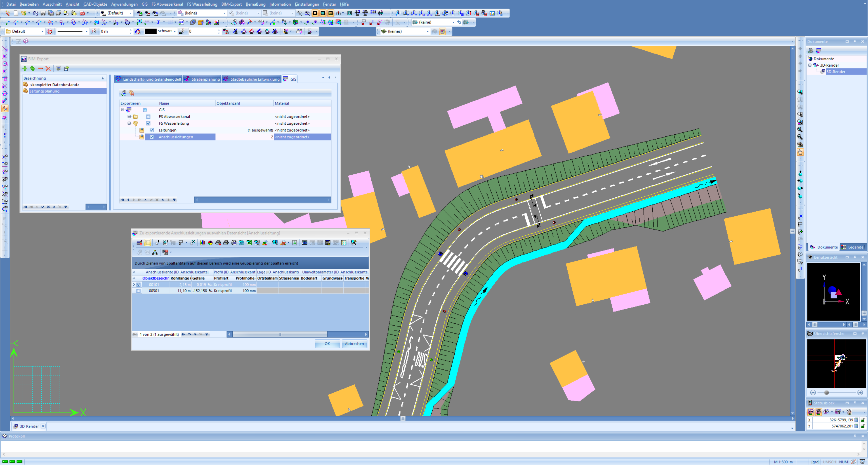Click the pie chart icon in Anschlussleitungen dialog
Image resolution: width=868 pixels, height=465 pixels.
click(210, 242)
